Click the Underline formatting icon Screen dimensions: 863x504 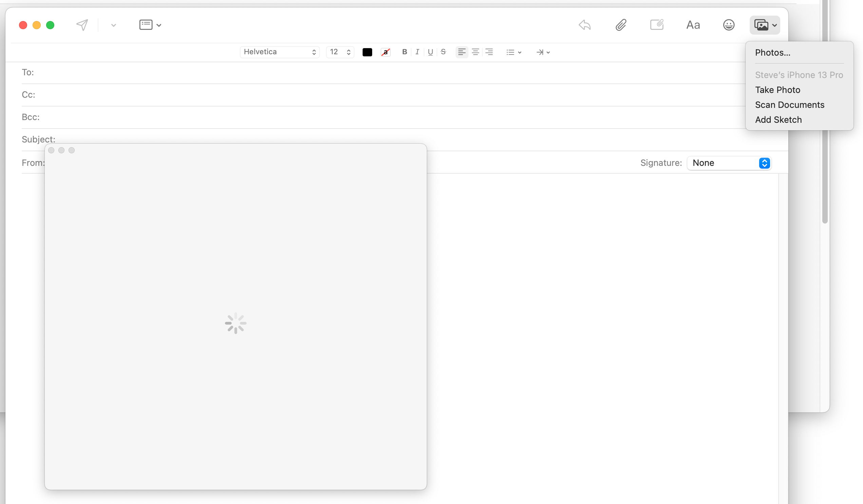pos(431,52)
